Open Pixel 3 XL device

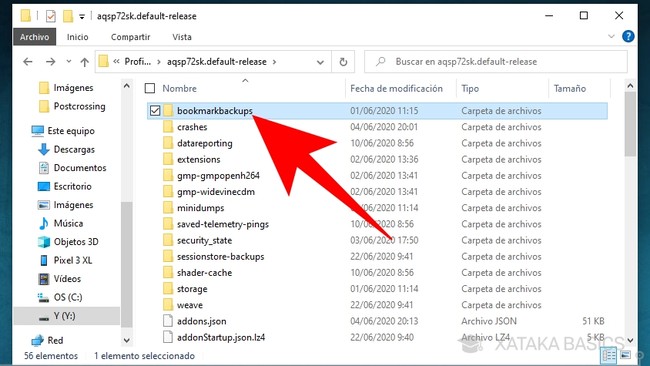click(73, 260)
